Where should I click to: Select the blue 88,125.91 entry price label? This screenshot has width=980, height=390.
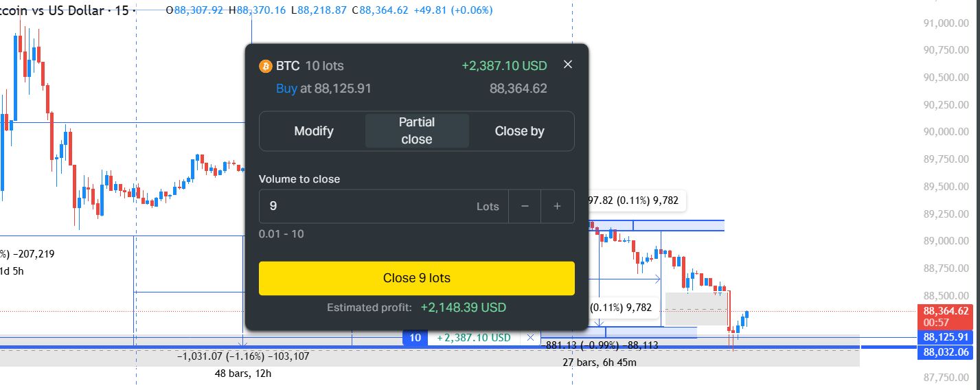point(946,337)
